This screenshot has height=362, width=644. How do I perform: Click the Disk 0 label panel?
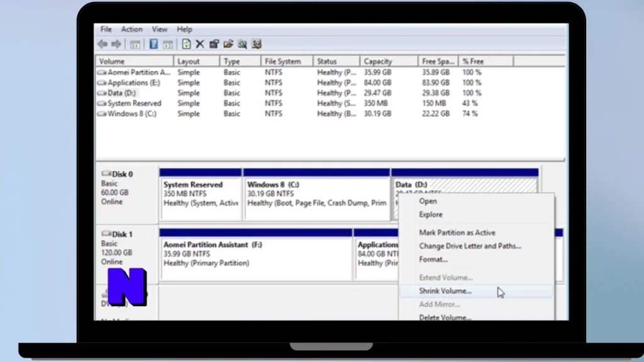coord(127,194)
